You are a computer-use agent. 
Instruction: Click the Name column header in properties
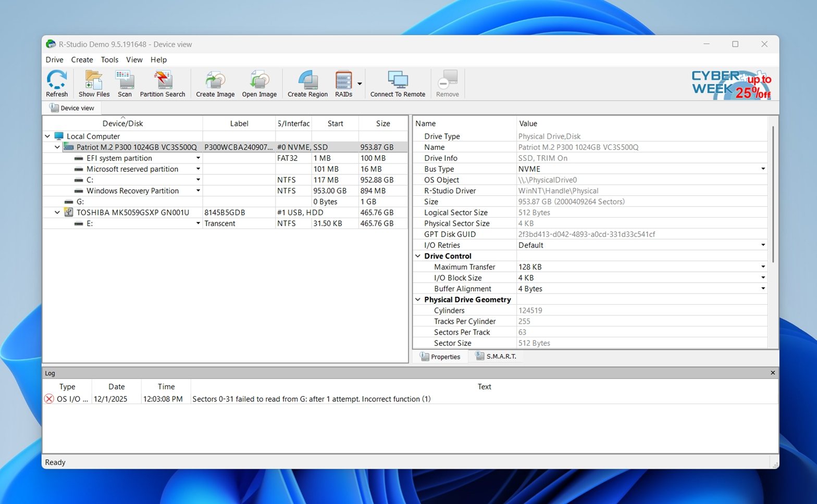(x=464, y=123)
